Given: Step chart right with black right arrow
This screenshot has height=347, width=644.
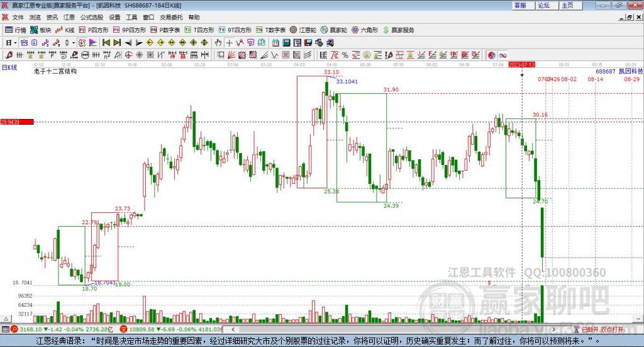Looking at the screenshot, I should click(139, 43).
